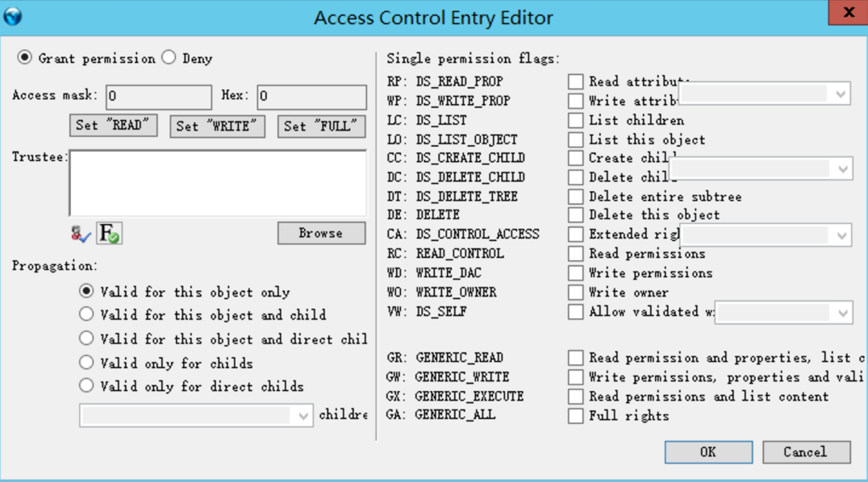Enable the Read attribute checkbox (DS_READ_PROP)
The width and height of the screenshot is (868, 482).
pos(576,81)
